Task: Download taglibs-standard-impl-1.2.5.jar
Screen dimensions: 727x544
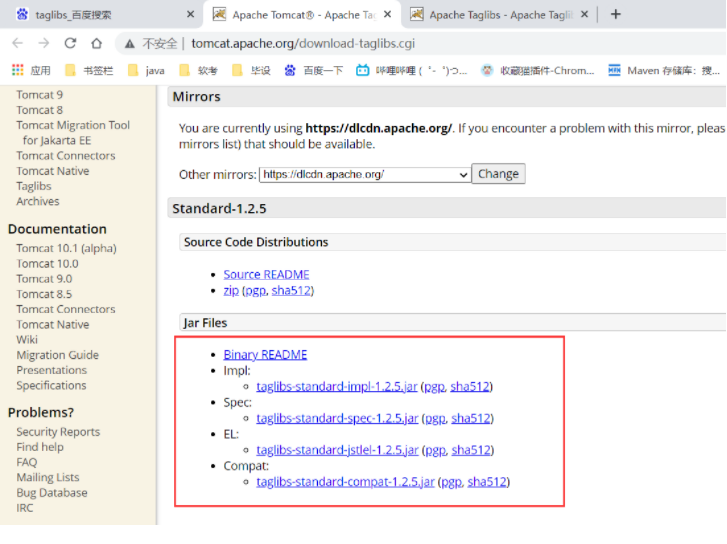Action: click(337, 386)
